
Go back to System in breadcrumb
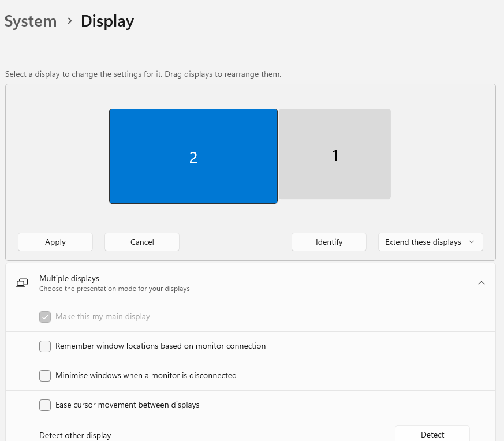[31, 21]
